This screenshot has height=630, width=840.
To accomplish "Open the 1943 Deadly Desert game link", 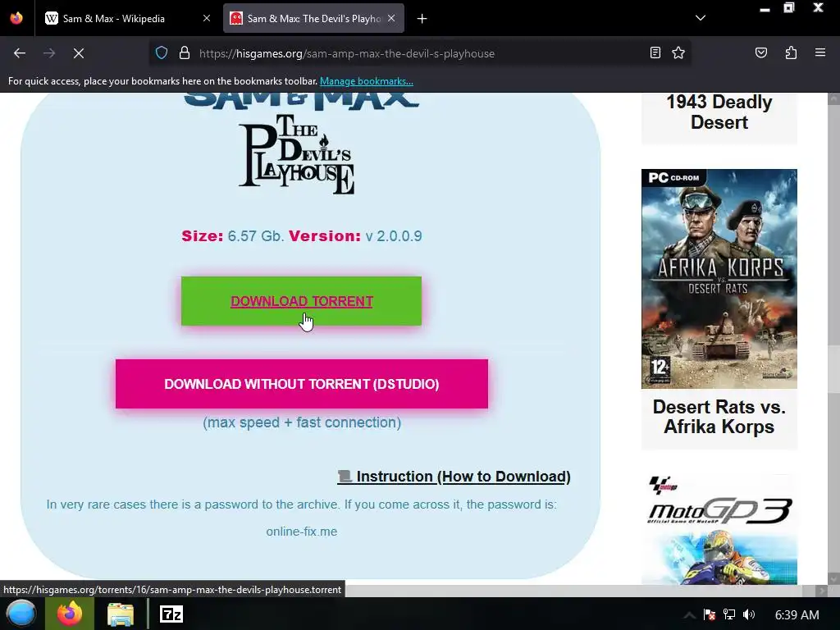I will (x=719, y=112).
